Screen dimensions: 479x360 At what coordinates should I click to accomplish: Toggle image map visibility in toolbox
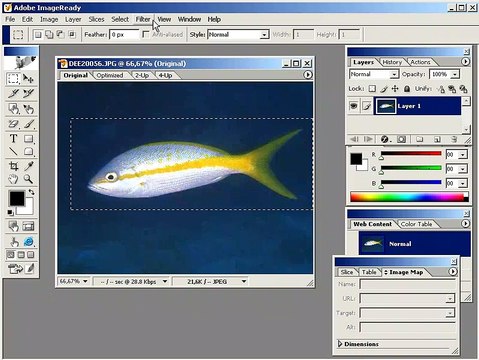pos(13,226)
